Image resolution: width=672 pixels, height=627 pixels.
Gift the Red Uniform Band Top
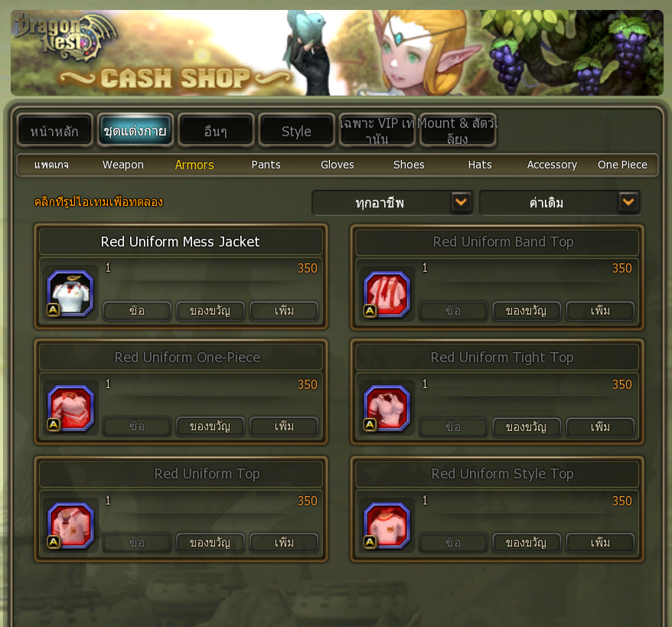pyautogui.click(x=527, y=311)
